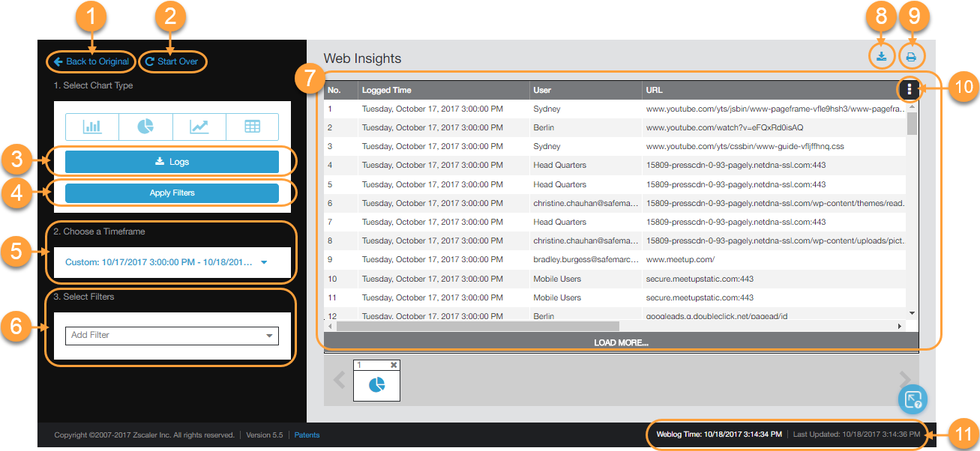Click the print icon above the table
Screen dimensions: 980x451
coord(911,56)
